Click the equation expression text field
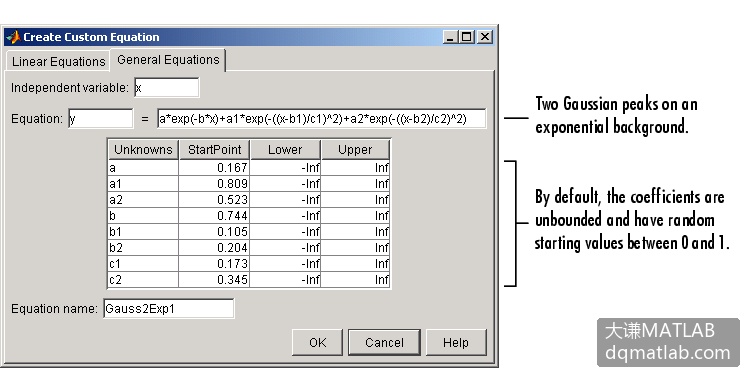The width and height of the screenshot is (750, 377). tap(321, 119)
